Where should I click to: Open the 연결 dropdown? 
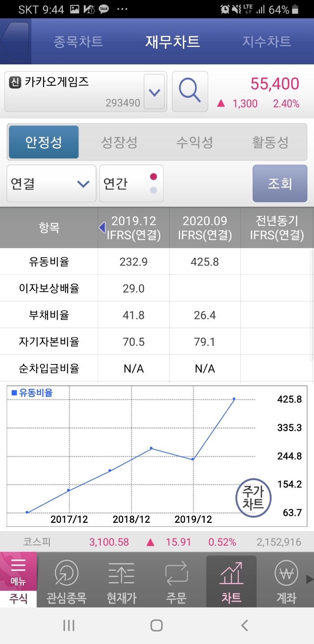(x=51, y=183)
